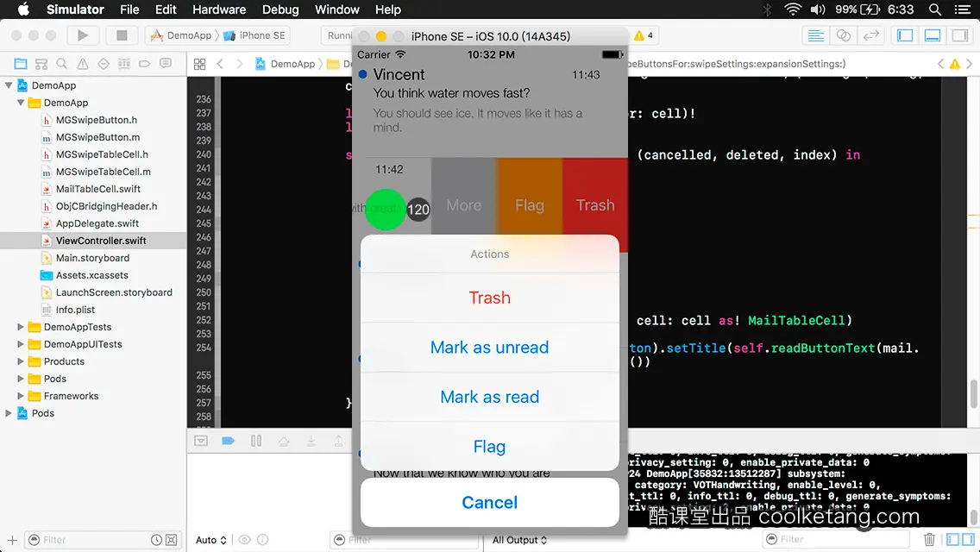Select the Assistant editor button
The image size is (980, 552).
coord(844,35)
